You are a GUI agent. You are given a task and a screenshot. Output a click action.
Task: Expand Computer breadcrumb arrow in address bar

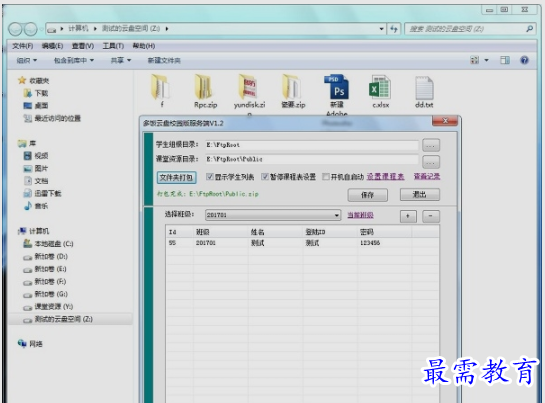point(95,29)
